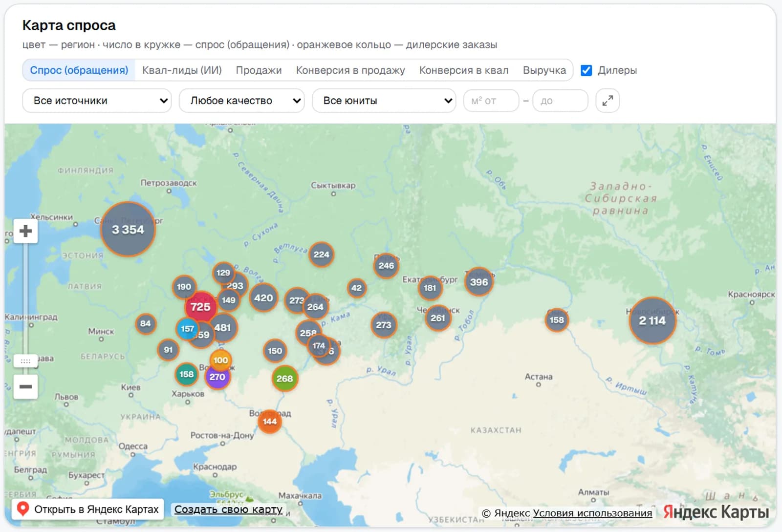Image resolution: width=782 pixels, height=532 pixels.
Task: Click the orange 144 circle marker
Action: [270, 422]
